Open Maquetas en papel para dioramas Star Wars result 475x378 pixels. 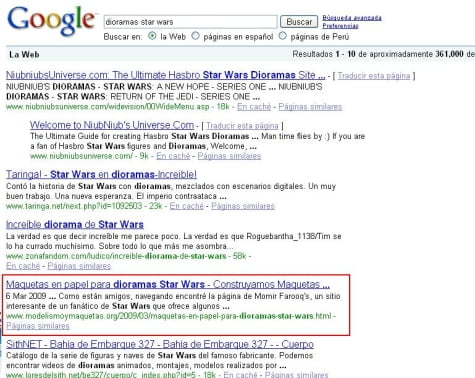click(x=168, y=284)
